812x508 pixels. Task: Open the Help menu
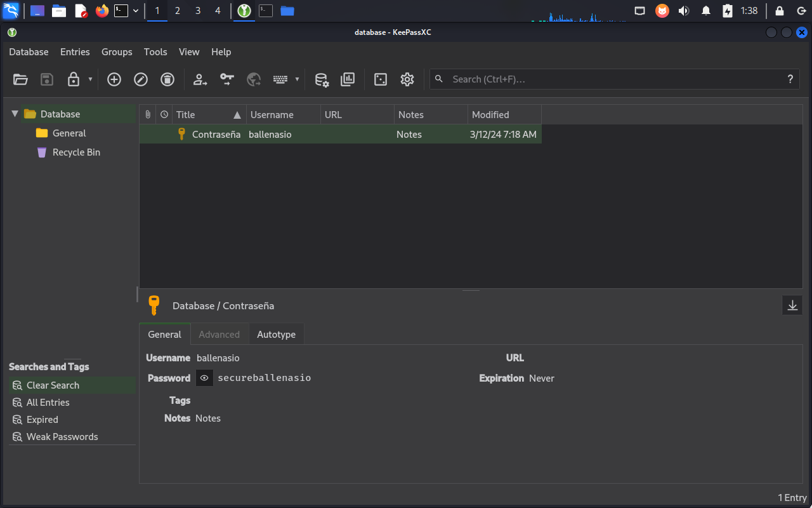click(x=221, y=52)
